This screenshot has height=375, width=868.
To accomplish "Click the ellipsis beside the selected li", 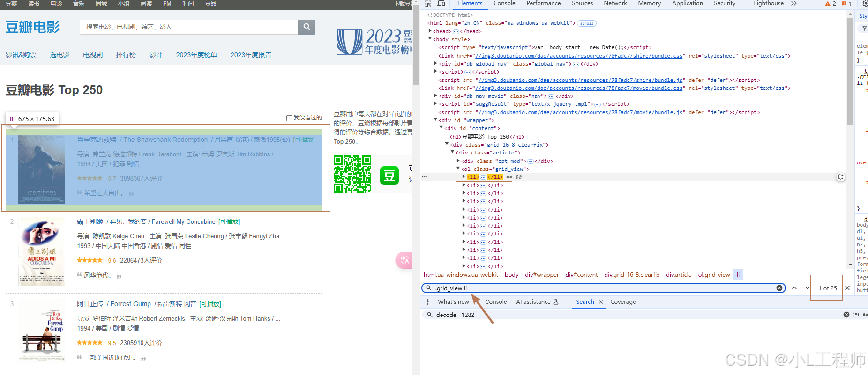I will click(x=483, y=177).
